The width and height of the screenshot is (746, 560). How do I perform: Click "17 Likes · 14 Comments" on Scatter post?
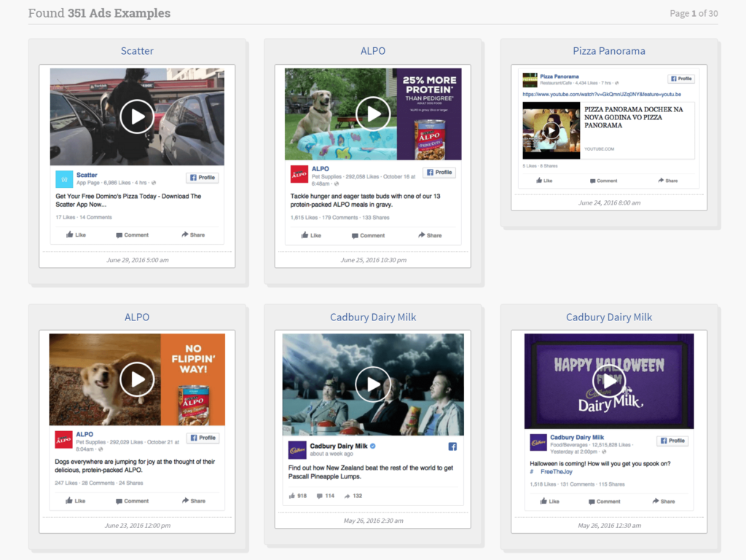point(84,217)
